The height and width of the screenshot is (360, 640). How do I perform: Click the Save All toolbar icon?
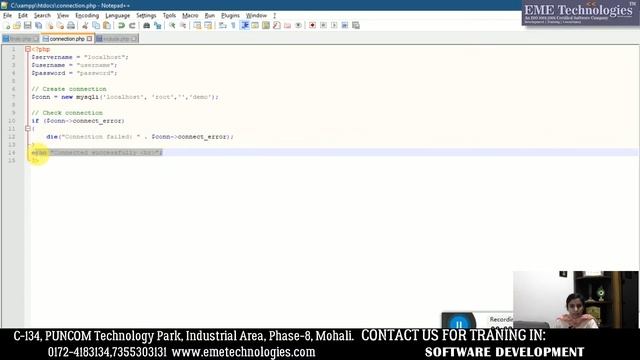38,25
